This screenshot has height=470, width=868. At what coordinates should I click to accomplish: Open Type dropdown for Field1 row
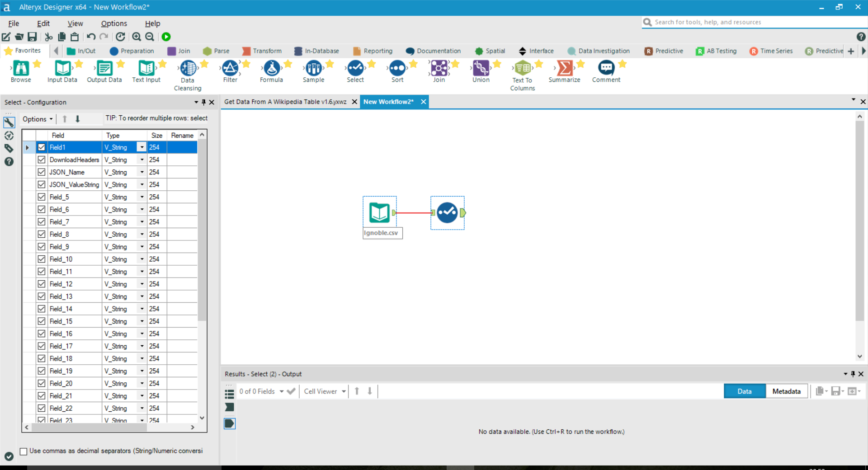coord(142,147)
